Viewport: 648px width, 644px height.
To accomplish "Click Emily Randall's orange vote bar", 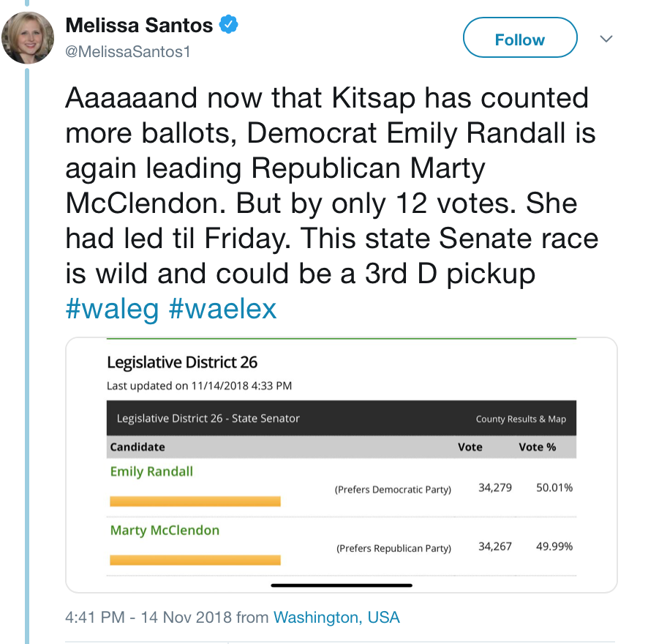I will [x=195, y=501].
